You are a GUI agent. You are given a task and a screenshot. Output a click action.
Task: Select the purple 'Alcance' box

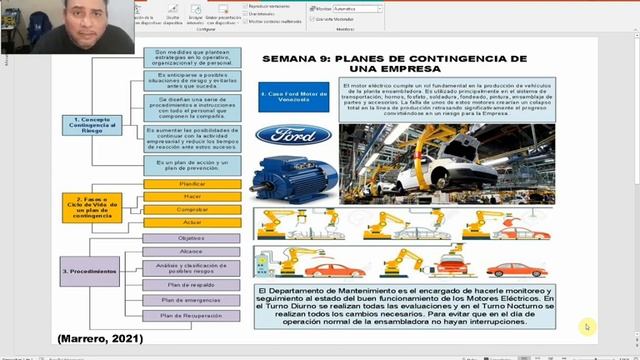pos(191,252)
